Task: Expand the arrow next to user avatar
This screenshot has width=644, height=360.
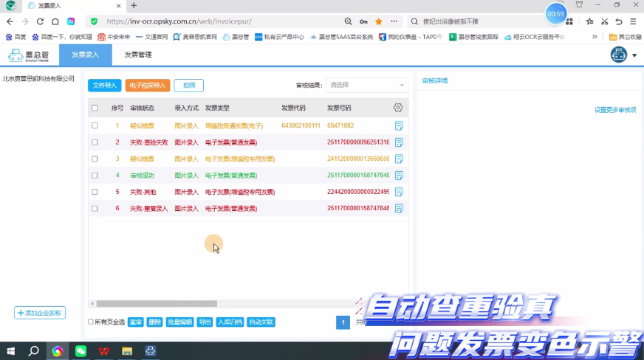Action: tap(634, 55)
